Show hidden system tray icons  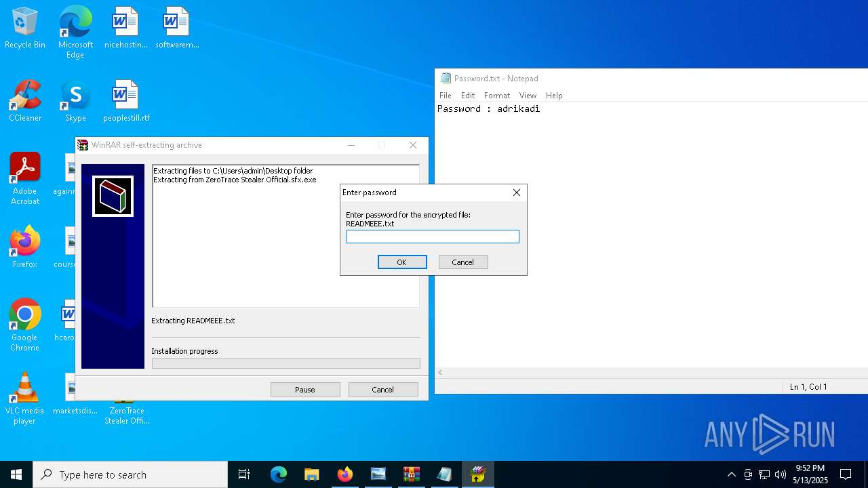pyautogui.click(x=731, y=474)
